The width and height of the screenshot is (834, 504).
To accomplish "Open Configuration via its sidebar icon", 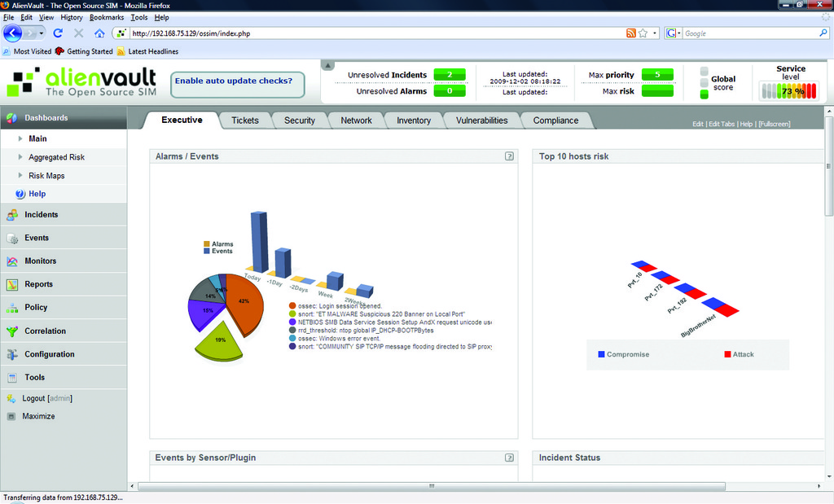I will click(11, 355).
